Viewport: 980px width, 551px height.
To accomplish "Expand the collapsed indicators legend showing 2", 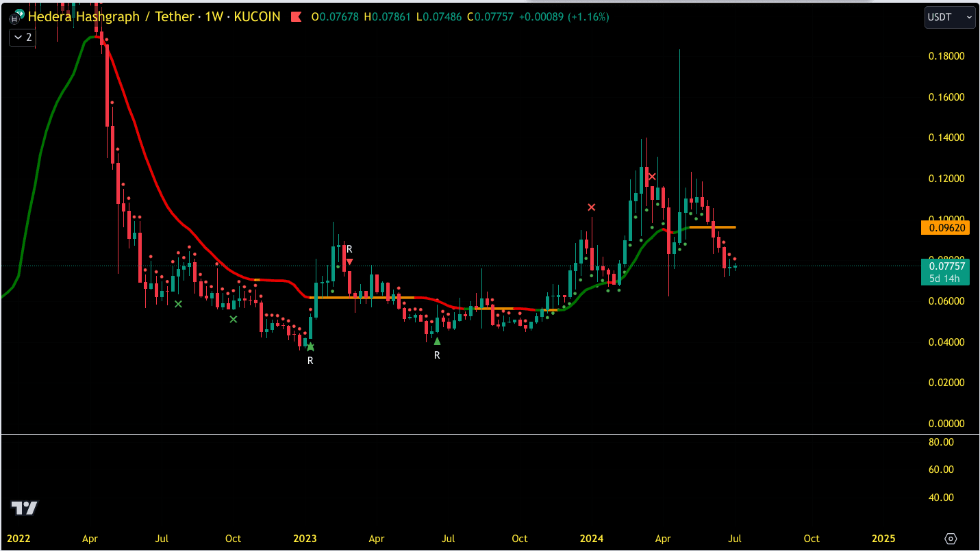I will [22, 38].
